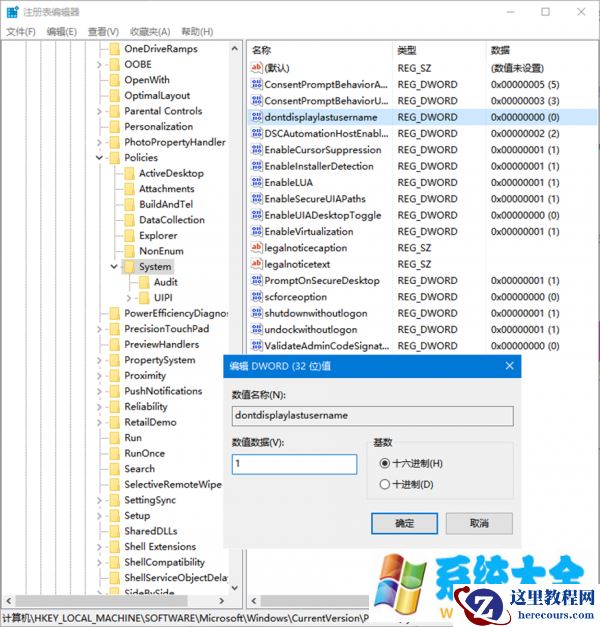Screen dimensions: 600x627
Task: Collapse the System tree node
Action: tap(114, 266)
